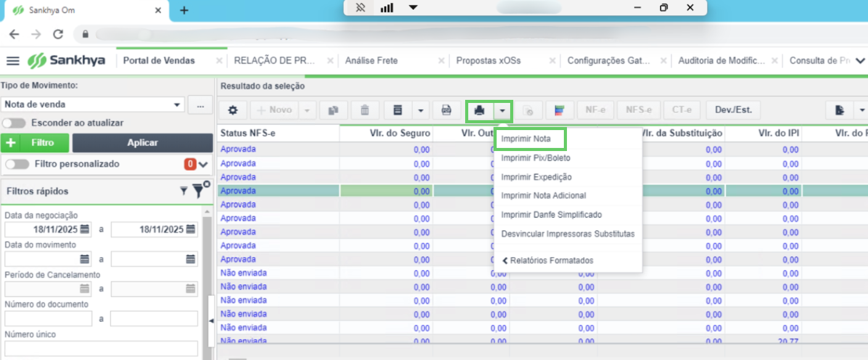Select Imprimir Nota Adicional entry
Viewport: 868px width, 360px height.
point(544,195)
